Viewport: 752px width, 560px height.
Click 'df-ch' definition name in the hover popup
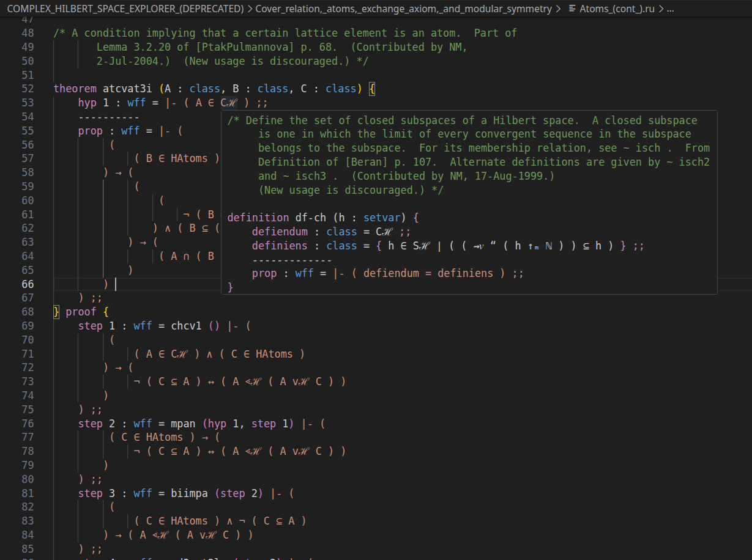(310, 218)
